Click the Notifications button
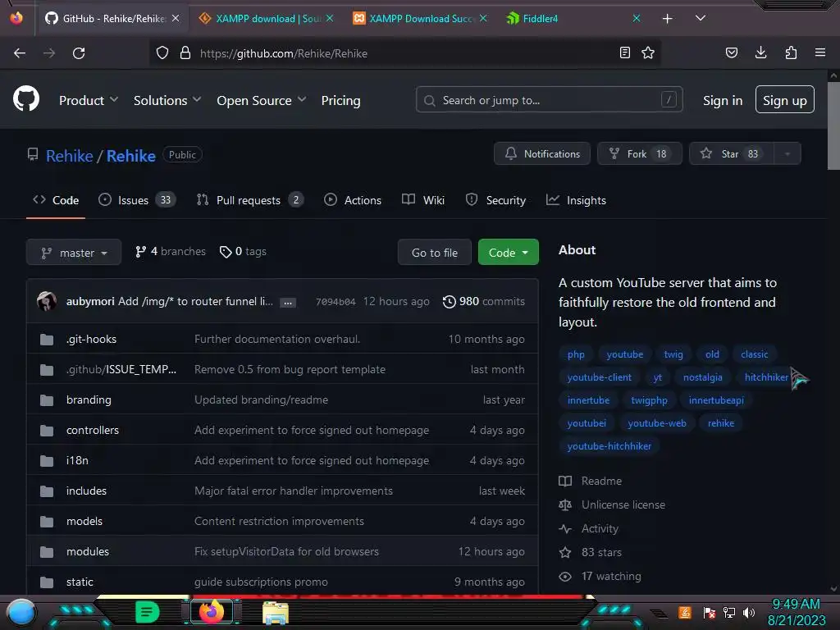840x630 pixels. 542,153
